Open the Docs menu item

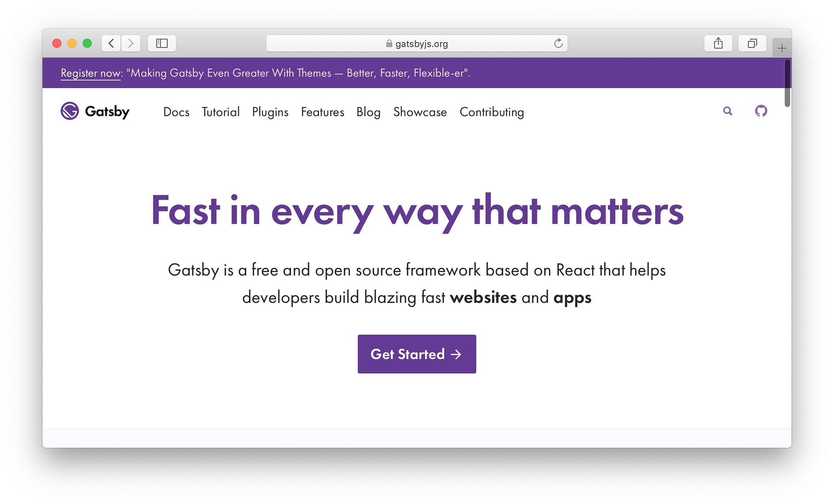pos(177,111)
